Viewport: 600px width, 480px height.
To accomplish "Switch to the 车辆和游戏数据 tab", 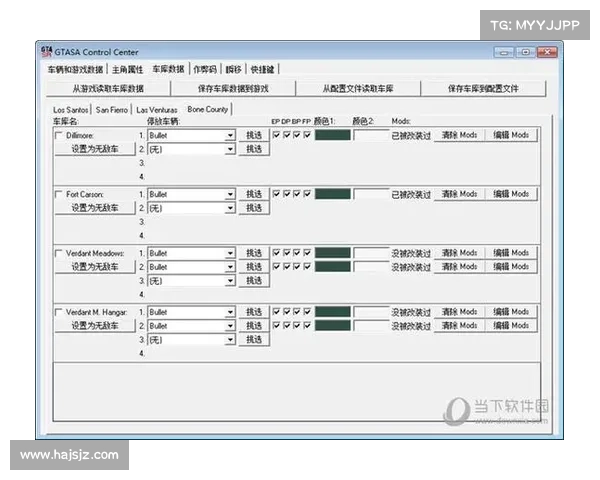I will pyautogui.click(x=75, y=69).
